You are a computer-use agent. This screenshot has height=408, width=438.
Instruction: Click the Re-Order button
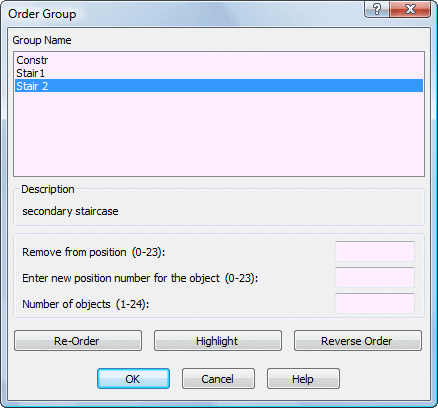click(78, 341)
